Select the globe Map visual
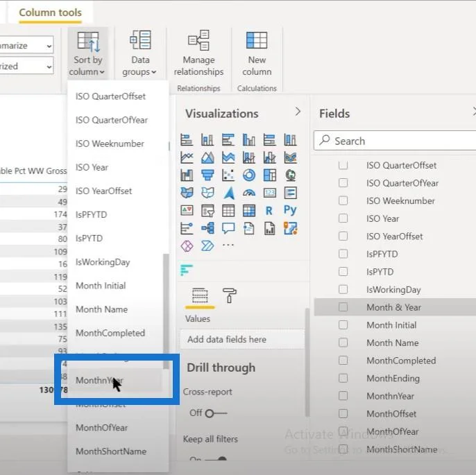The image size is (476, 475). pos(290,175)
